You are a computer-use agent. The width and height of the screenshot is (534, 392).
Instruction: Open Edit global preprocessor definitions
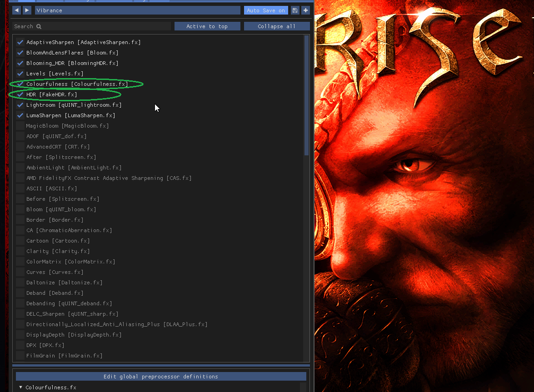[x=161, y=377]
